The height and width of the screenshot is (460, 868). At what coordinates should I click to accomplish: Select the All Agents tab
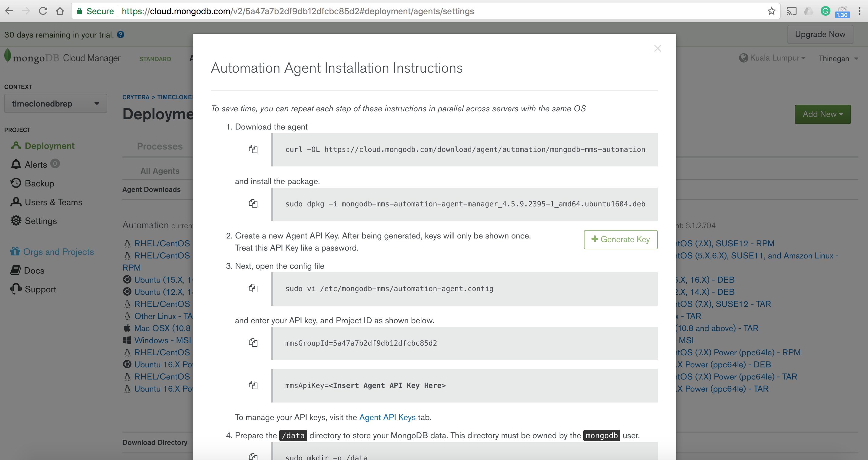point(160,171)
